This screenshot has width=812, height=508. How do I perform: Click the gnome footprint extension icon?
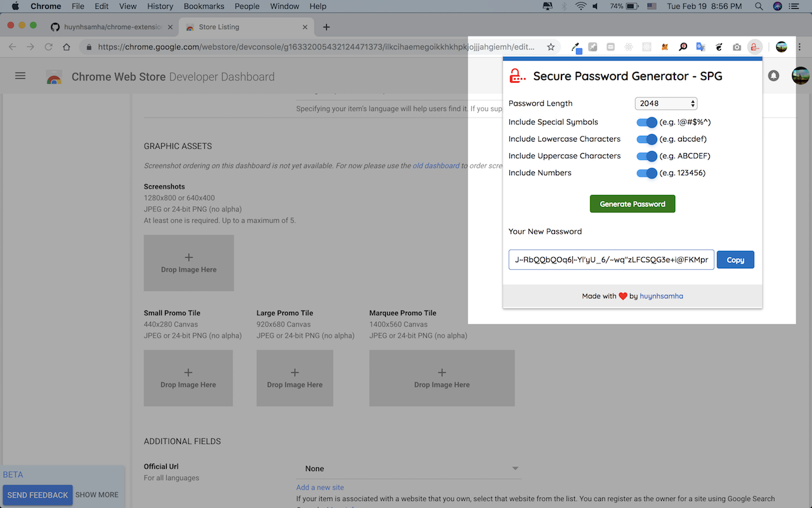coord(719,47)
